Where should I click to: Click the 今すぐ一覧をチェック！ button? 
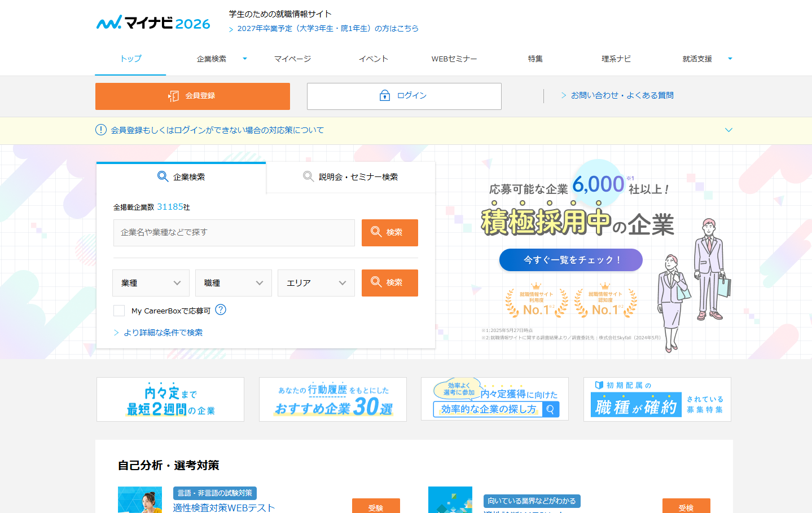coord(570,260)
